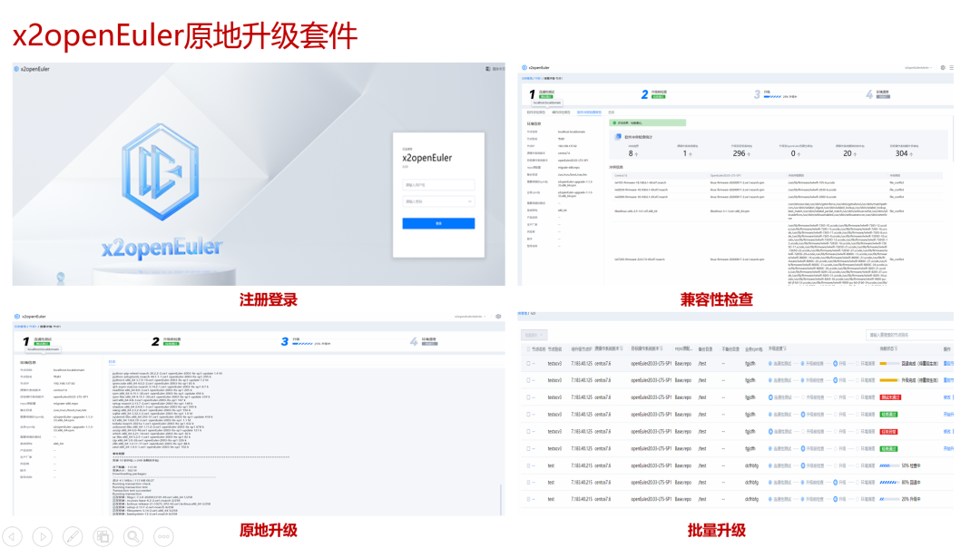Go to the previous slide arrow
The image size is (980, 548).
13,535
